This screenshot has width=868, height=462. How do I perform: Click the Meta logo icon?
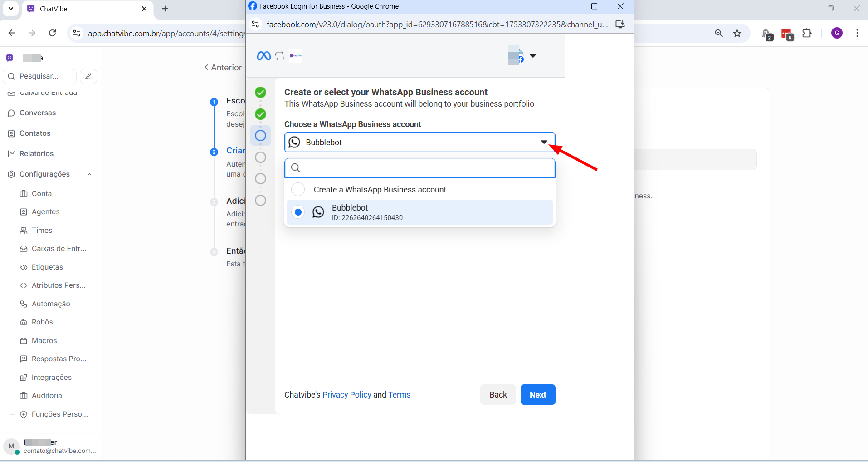(263, 56)
